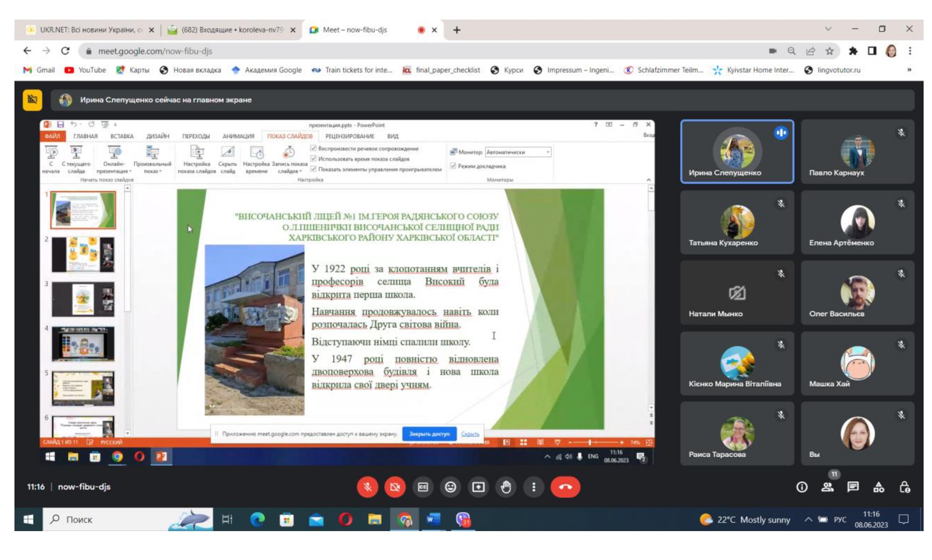
Task: Open the emoji reactions button
Action: tap(450, 487)
